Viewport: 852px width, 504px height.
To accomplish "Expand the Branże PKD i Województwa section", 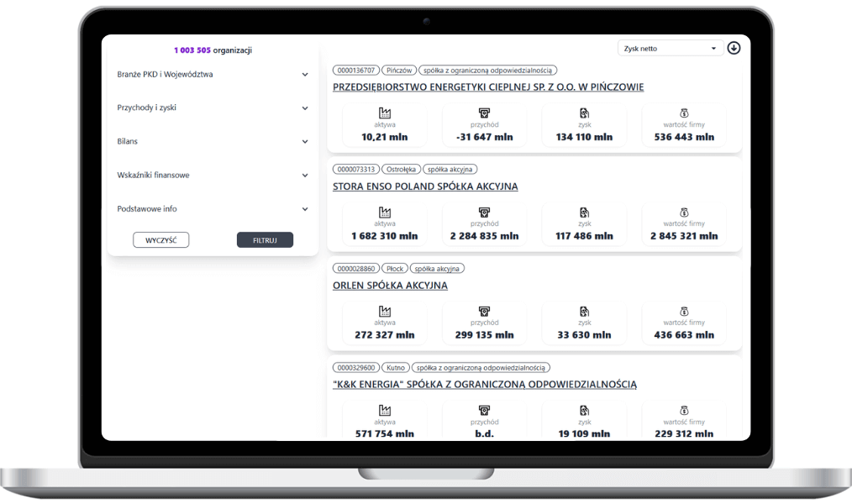I will point(213,75).
